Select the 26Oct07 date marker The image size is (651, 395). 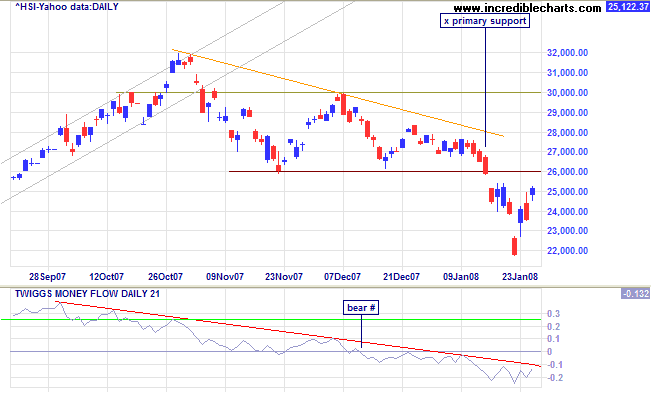click(x=166, y=276)
